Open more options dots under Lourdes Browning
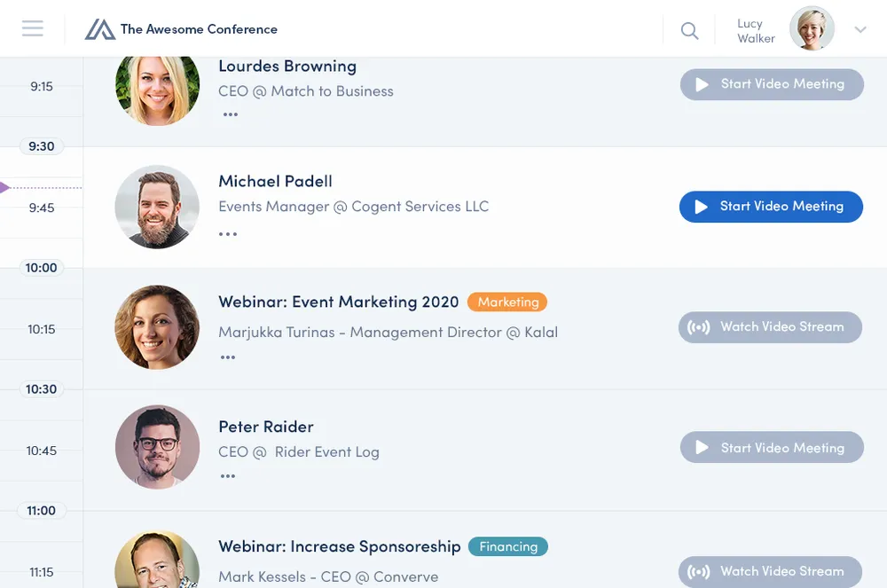Screen dimensions: 887x588 231,114
